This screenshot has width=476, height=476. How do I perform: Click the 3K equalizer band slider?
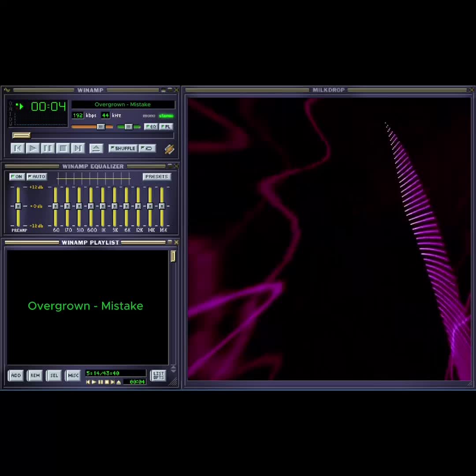115,206
